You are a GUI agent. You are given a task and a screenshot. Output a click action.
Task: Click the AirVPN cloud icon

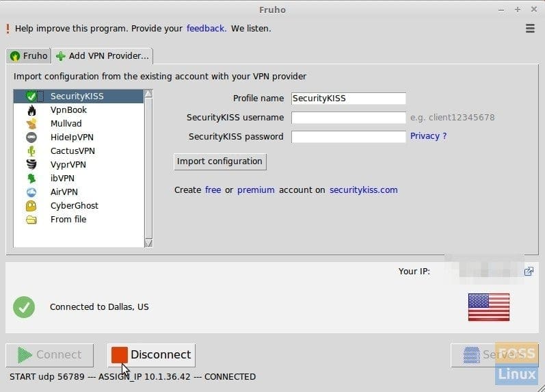[x=31, y=192]
